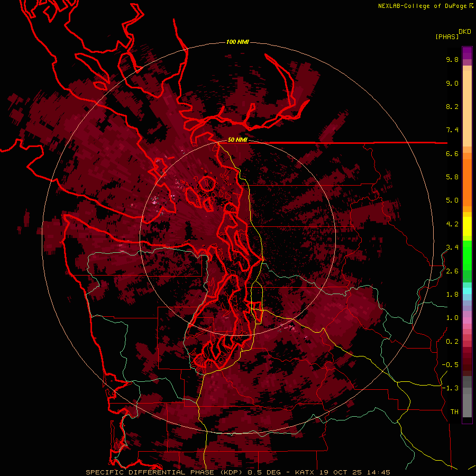Click the 5.0 scale value
This screenshot has height=476, width=476.
(x=452, y=200)
